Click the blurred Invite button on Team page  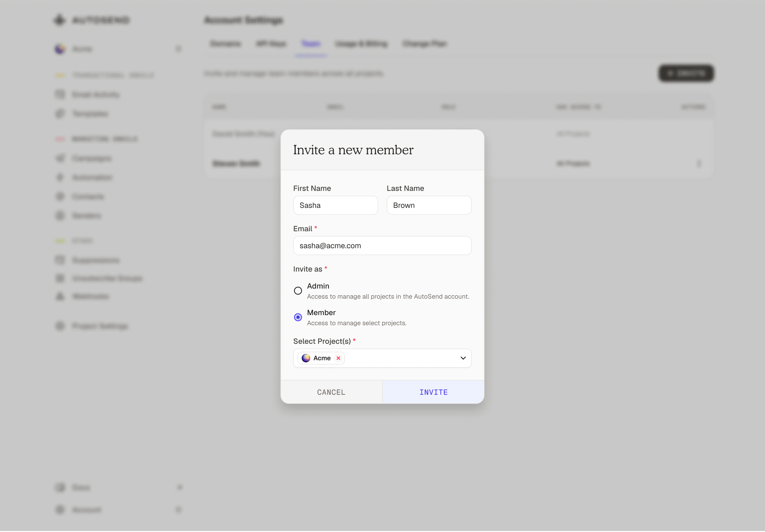point(686,73)
